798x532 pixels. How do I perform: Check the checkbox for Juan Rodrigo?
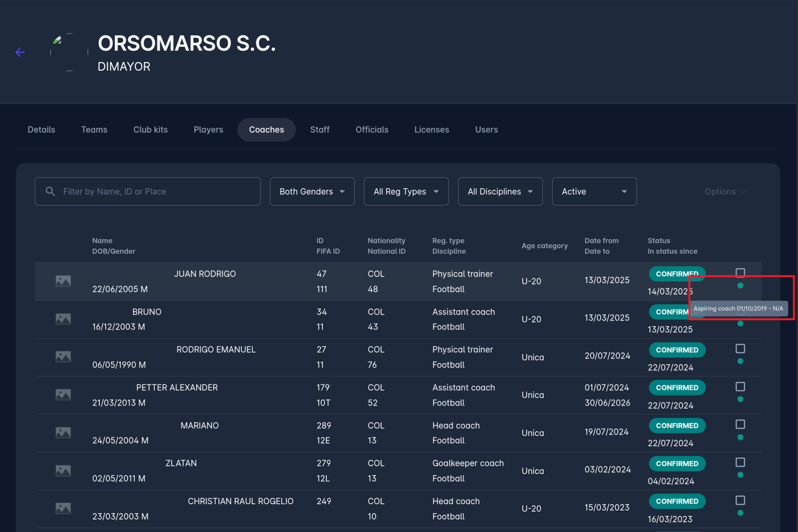coord(740,272)
